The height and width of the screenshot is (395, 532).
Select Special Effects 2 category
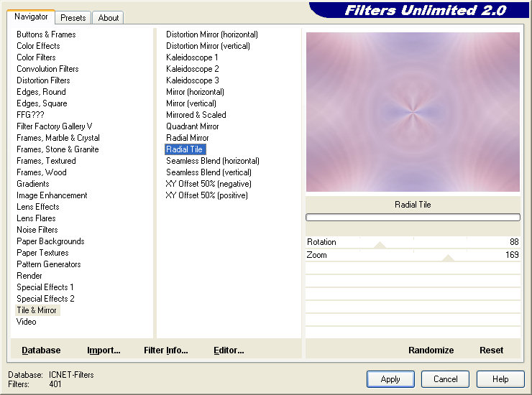tap(45, 299)
